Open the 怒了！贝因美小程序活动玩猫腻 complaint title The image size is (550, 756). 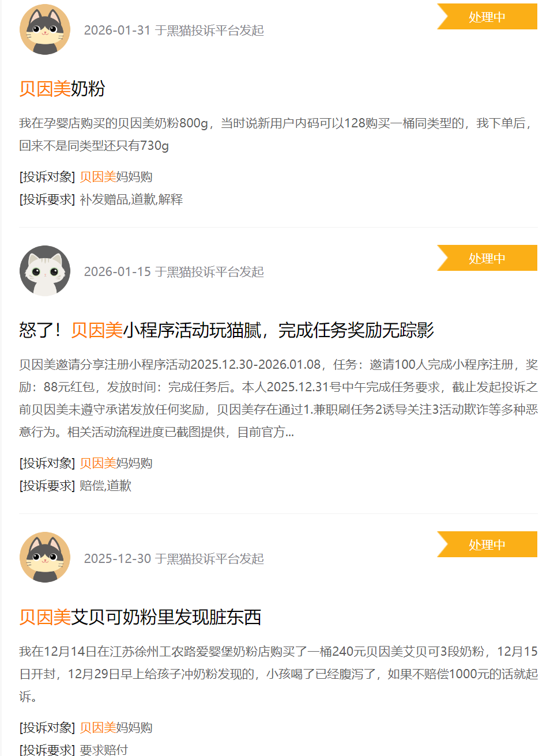click(227, 330)
